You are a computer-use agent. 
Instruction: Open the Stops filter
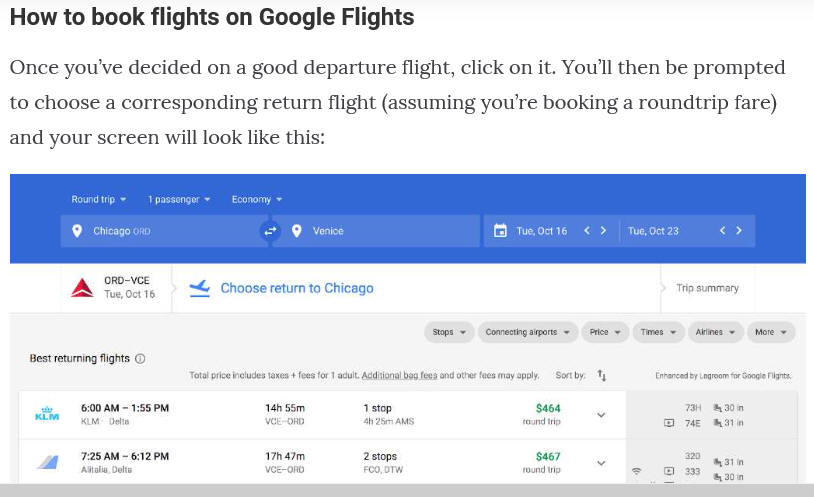(x=449, y=332)
